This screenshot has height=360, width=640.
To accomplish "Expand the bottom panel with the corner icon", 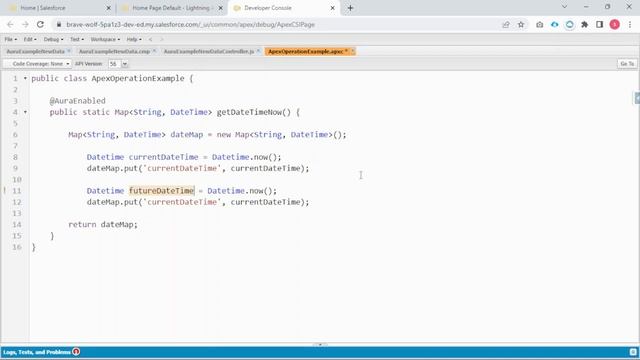I will coord(633,352).
